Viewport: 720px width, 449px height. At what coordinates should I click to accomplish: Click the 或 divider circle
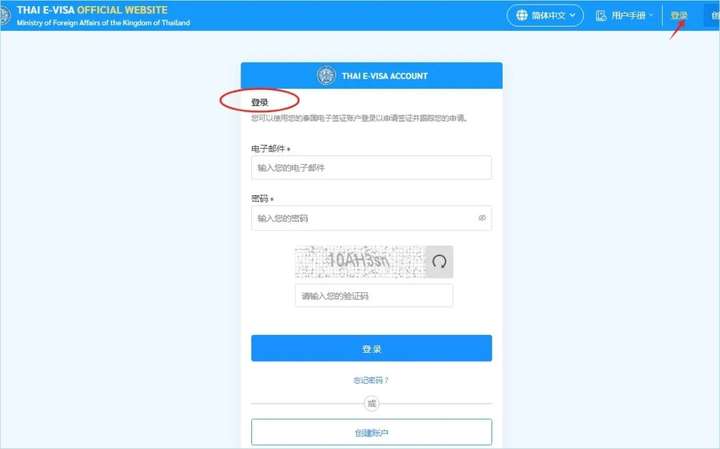coord(371,404)
